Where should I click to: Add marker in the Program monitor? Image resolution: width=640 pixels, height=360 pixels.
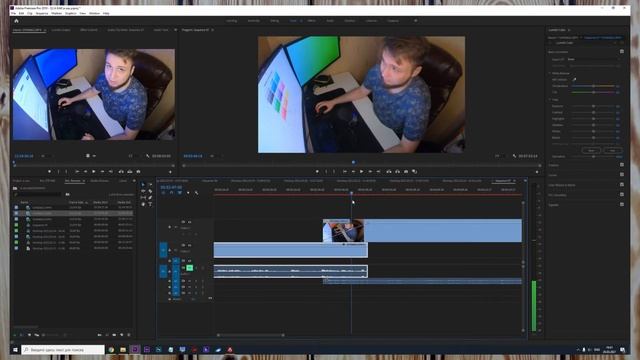tap(317, 172)
